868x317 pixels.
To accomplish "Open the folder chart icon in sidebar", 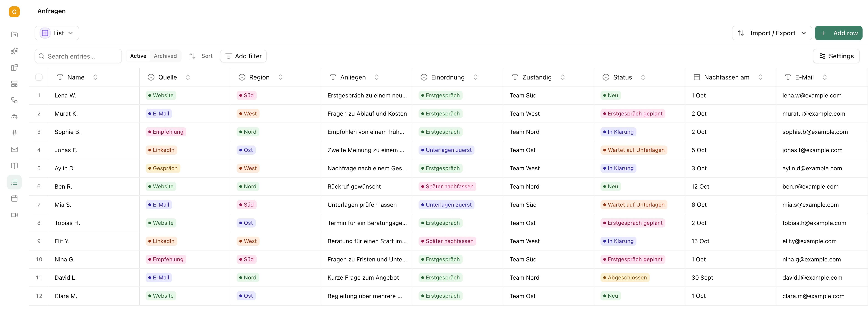I will (14, 34).
